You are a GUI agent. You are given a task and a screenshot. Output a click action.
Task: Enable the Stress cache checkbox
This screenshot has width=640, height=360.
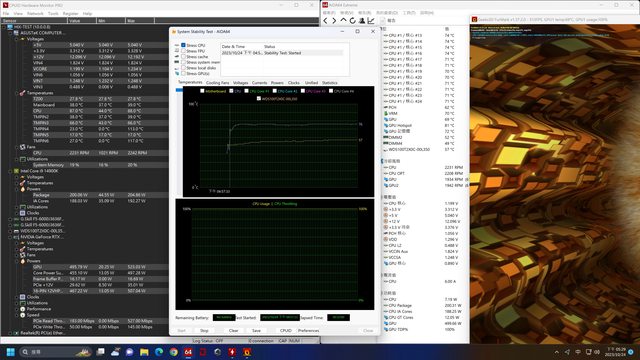tap(183, 57)
